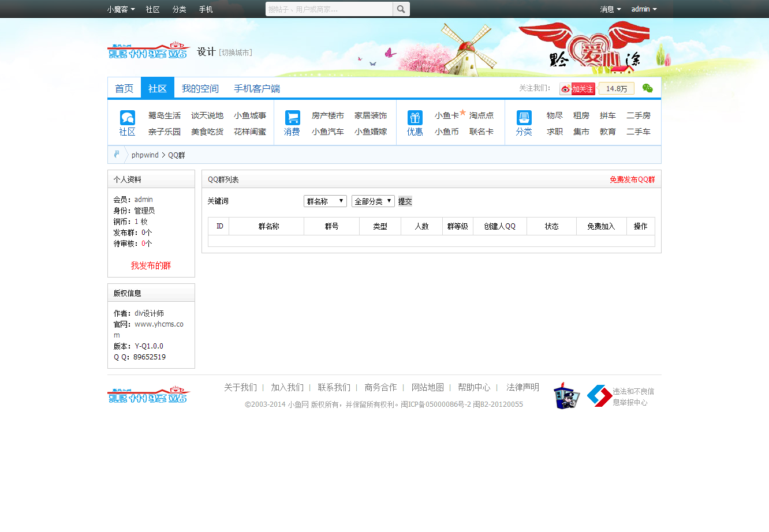Screen dimensions: 769x532
Task: Open the 家居装饰 link
Action: pos(371,115)
